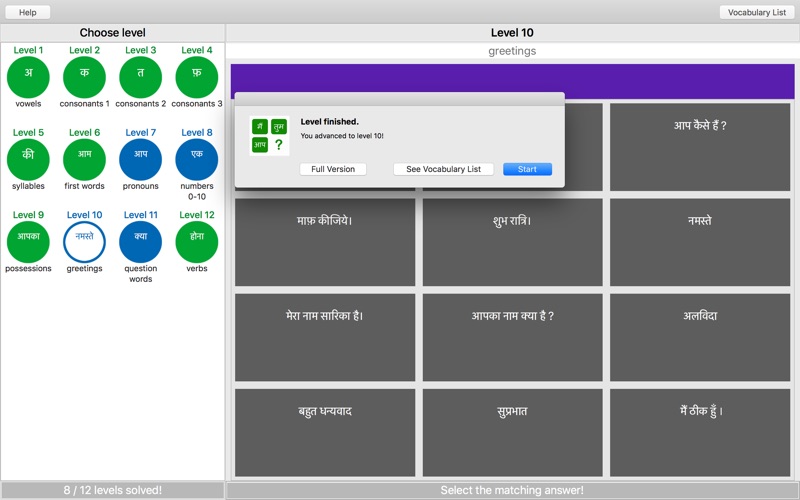The width and height of the screenshot is (800, 500).
Task: Select Level 10 greetings circle
Action: coord(84,242)
